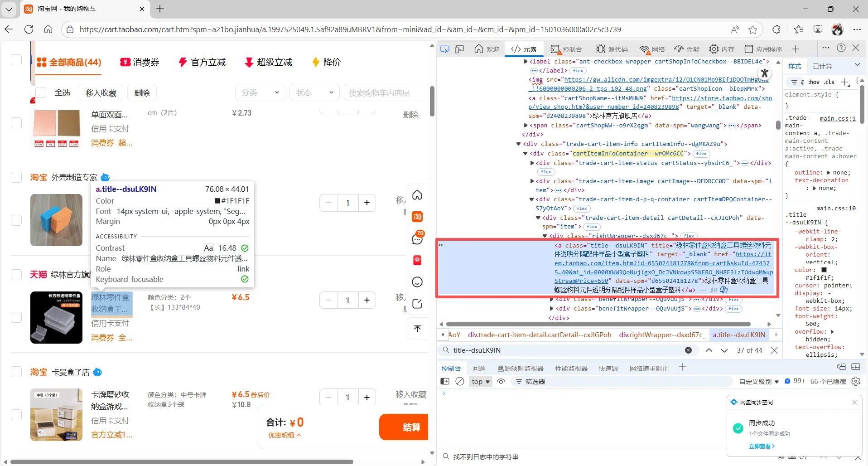This screenshot has width=868, height=466.
Task: Clear the console output
Action: click(x=460, y=381)
